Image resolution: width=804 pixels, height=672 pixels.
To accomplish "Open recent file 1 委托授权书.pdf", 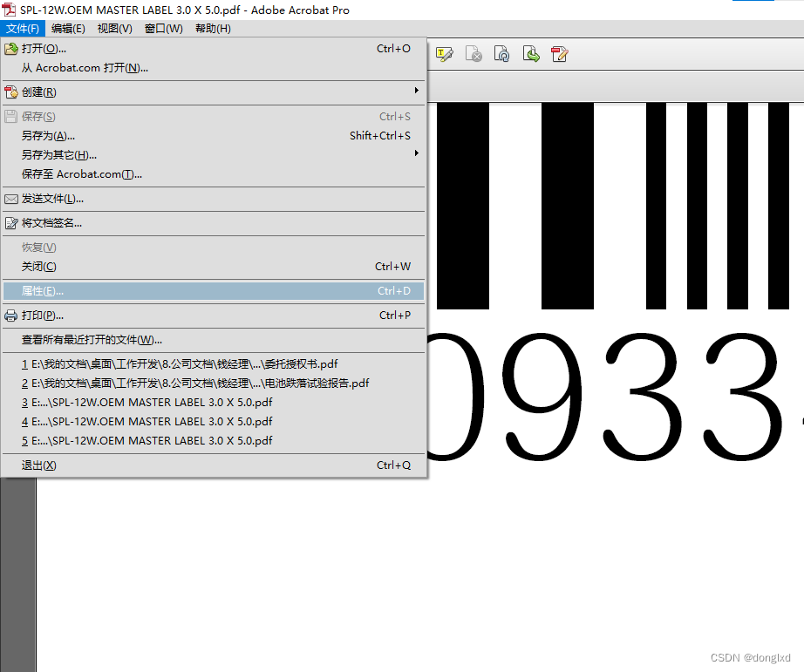I will pyautogui.click(x=214, y=364).
